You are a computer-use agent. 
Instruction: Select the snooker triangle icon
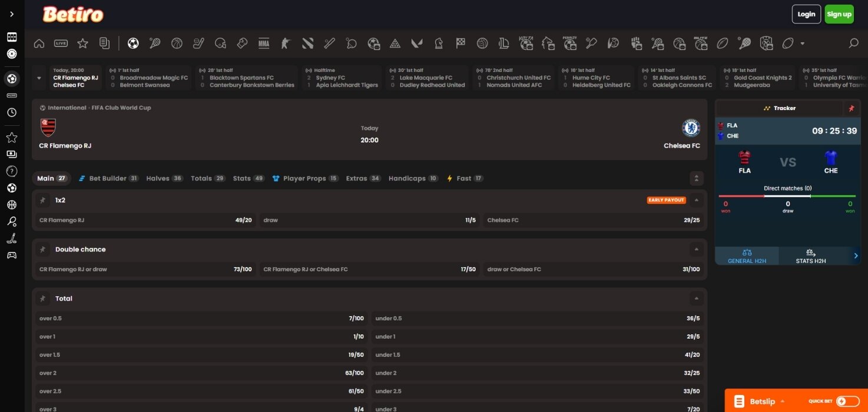coord(395,43)
